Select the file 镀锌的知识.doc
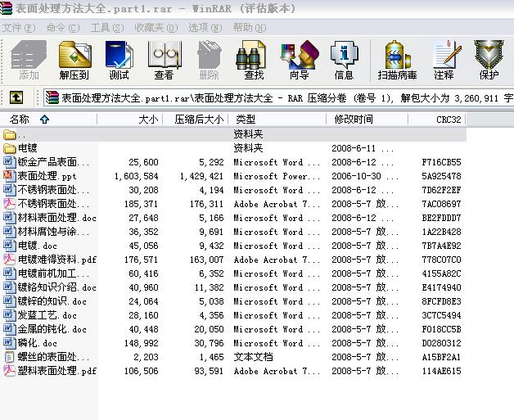Image resolution: width=514 pixels, height=420 pixels. (52, 301)
